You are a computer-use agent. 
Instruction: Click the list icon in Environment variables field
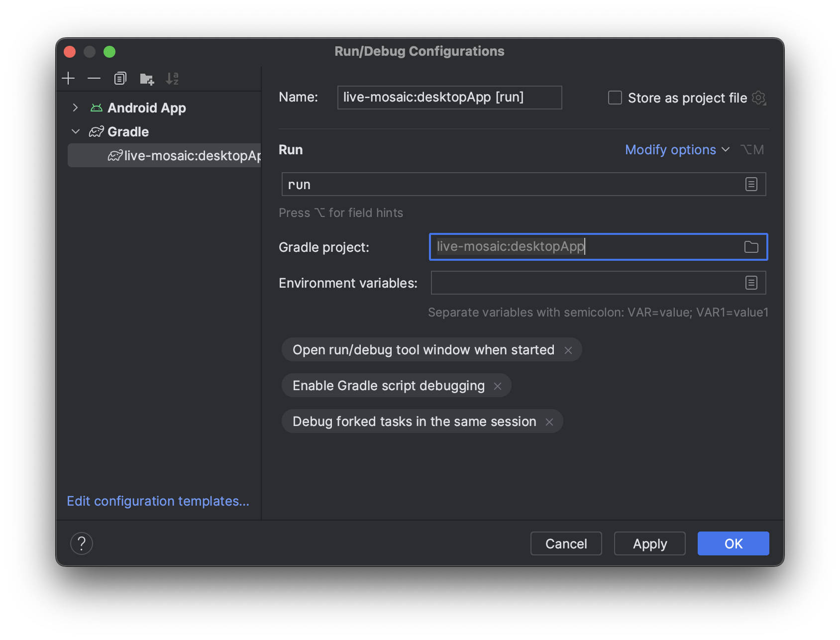(x=751, y=283)
